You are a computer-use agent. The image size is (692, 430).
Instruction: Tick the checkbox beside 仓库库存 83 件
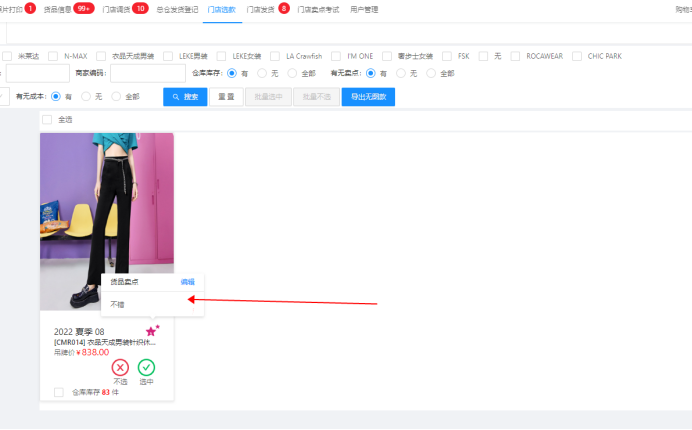59,392
